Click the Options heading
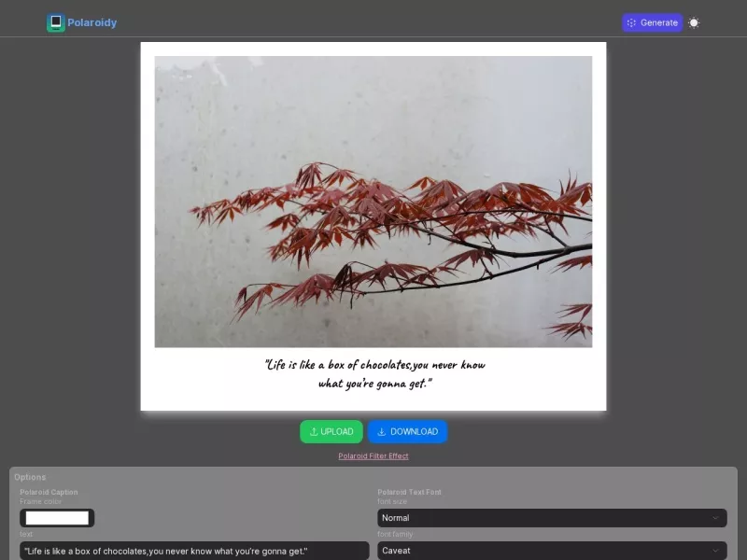Viewport: 747px width, 560px height. tap(30, 477)
